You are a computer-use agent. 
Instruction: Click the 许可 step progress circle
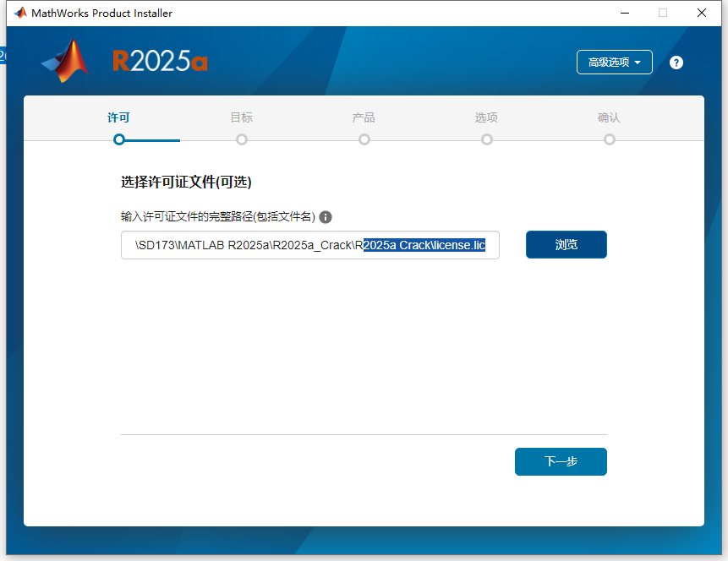(x=119, y=139)
